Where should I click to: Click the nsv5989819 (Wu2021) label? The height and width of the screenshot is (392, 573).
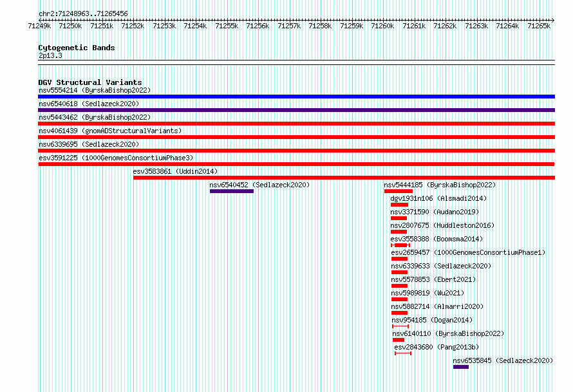[x=427, y=293]
